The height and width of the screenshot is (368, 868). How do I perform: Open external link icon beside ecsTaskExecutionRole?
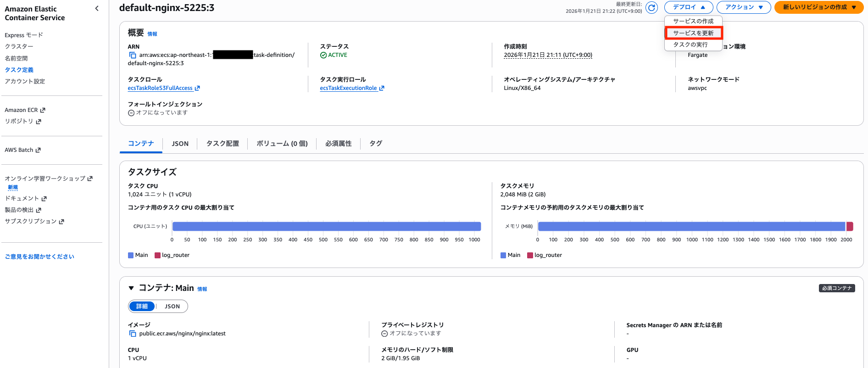382,88
